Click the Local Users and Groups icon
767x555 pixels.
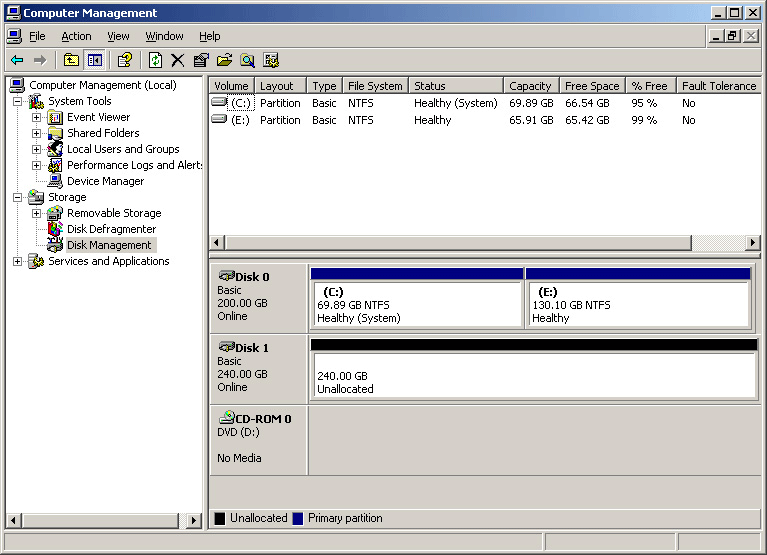pos(55,149)
